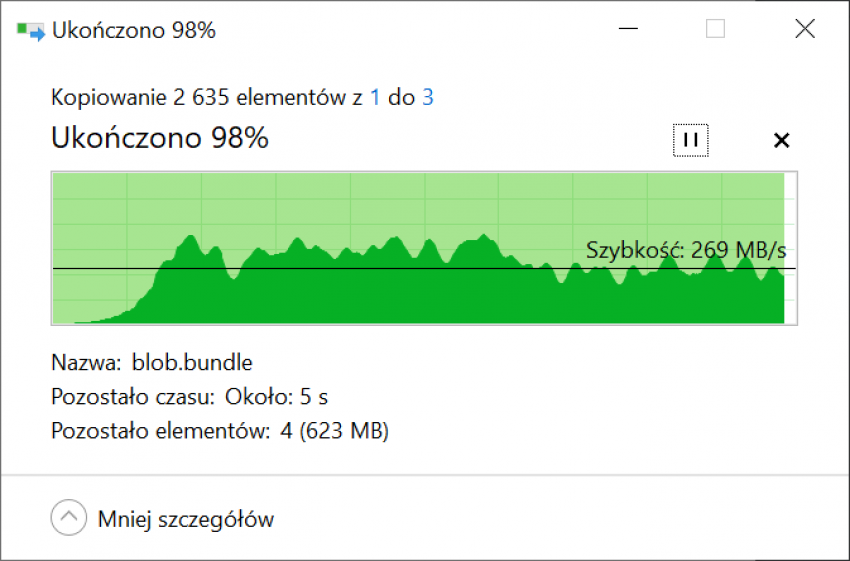The width and height of the screenshot is (850, 561).
Task: Close the copy dialog window
Action: (804, 30)
